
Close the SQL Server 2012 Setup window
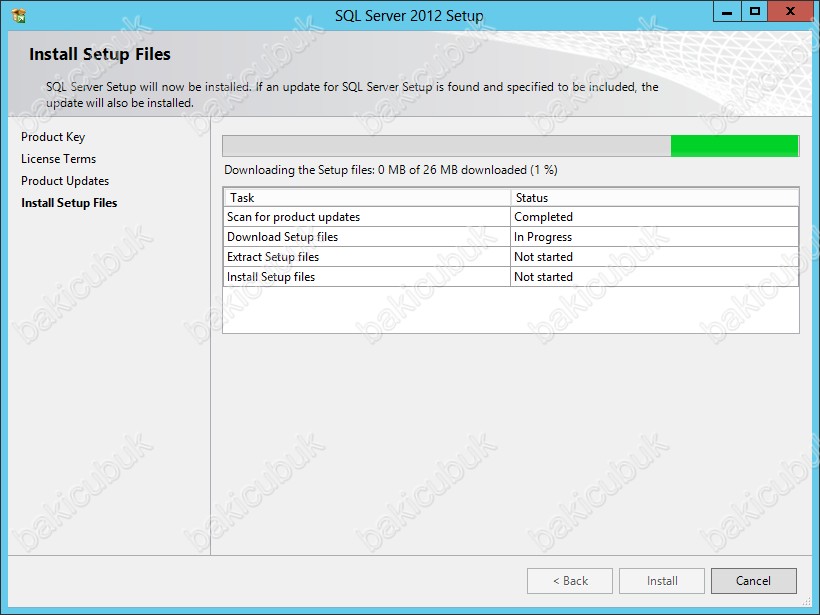tap(790, 12)
